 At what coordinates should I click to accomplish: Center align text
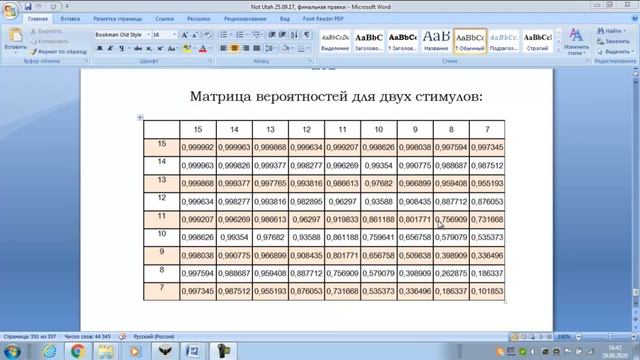235,49
